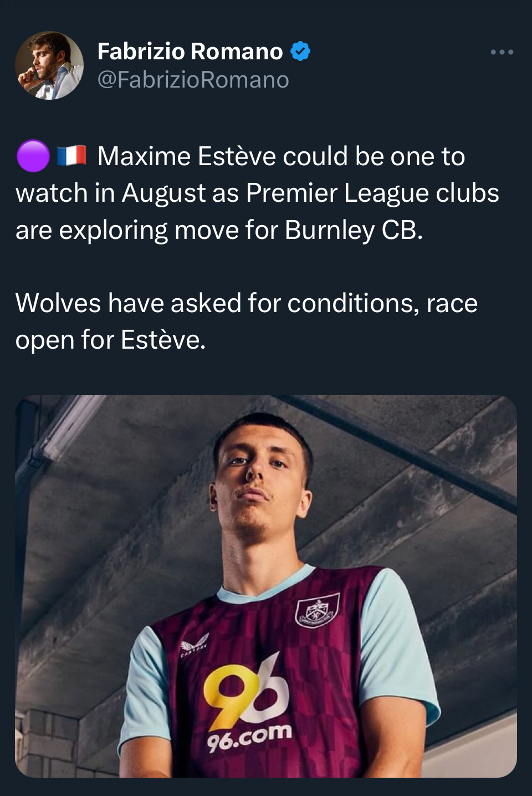Click the blue verified badge
Viewport: 532px width, 796px height.
tap(300, 51)
